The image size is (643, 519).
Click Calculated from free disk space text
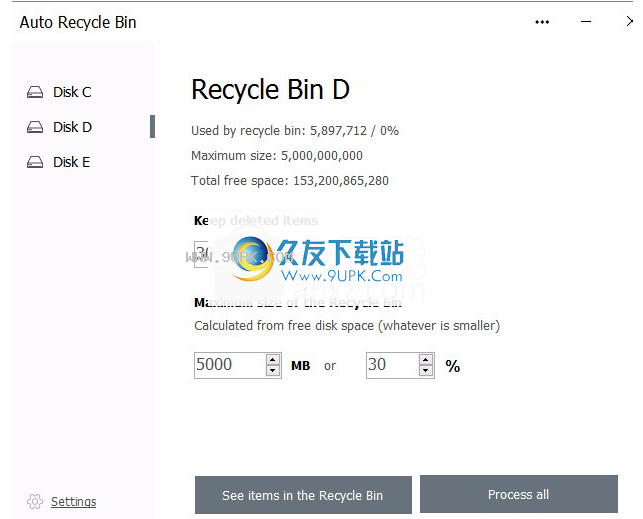pyautogui.click(x=347, y=326)
